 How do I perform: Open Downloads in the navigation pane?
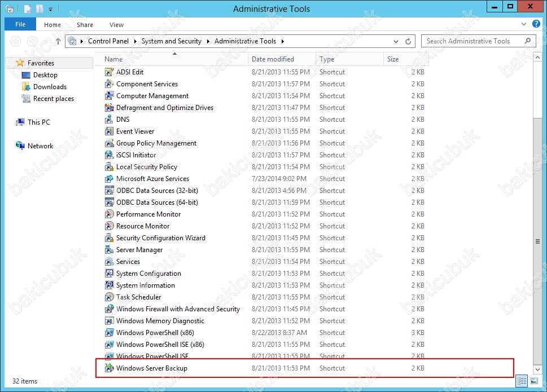[50, 87]
